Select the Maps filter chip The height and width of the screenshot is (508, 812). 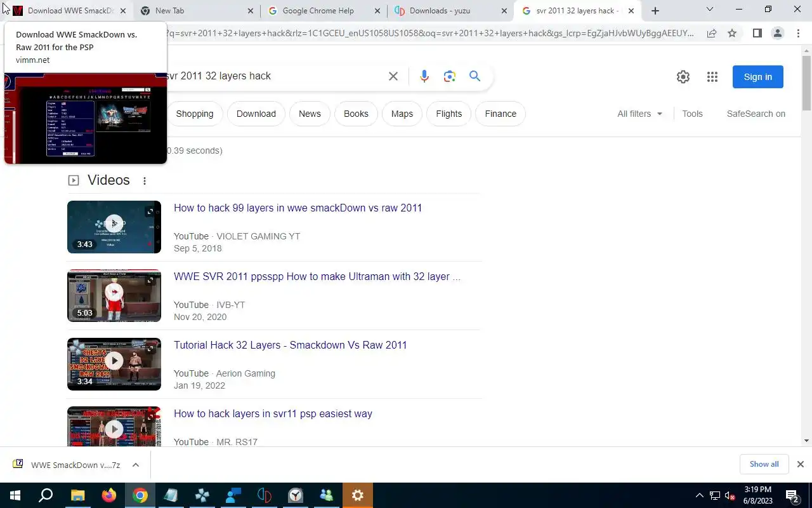pyautogui.click(x=402, y=114)
